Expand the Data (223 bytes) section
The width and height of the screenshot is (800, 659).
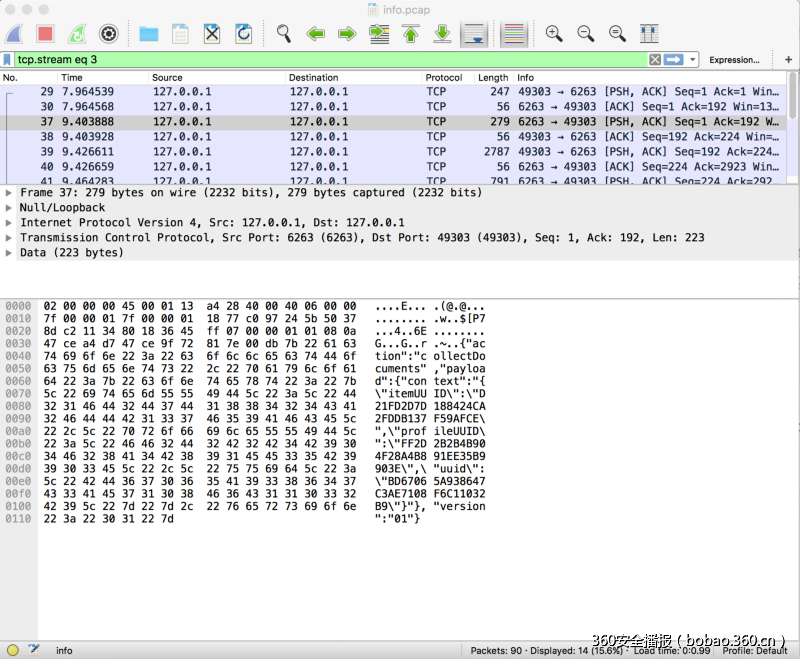tap(9, 253)
